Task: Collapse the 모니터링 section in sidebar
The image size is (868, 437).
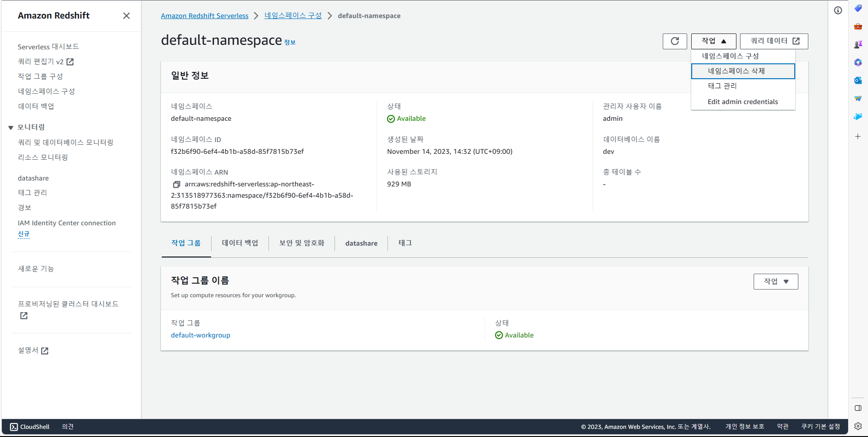Action: (x=11, y=128)
